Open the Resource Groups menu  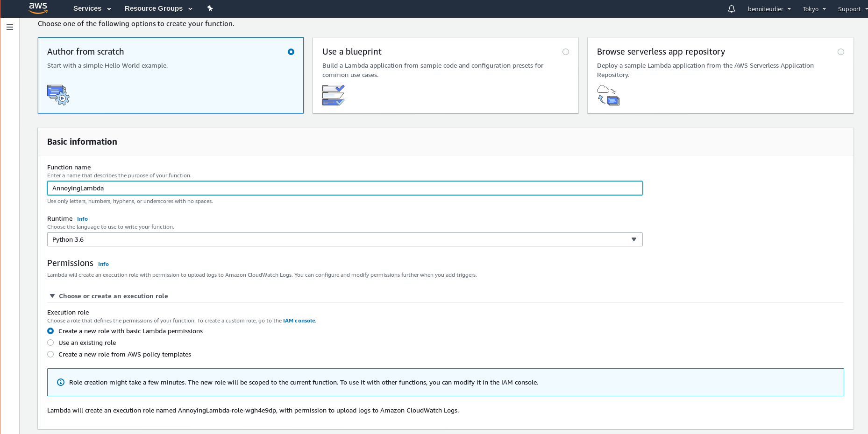[x=158, y=8]
